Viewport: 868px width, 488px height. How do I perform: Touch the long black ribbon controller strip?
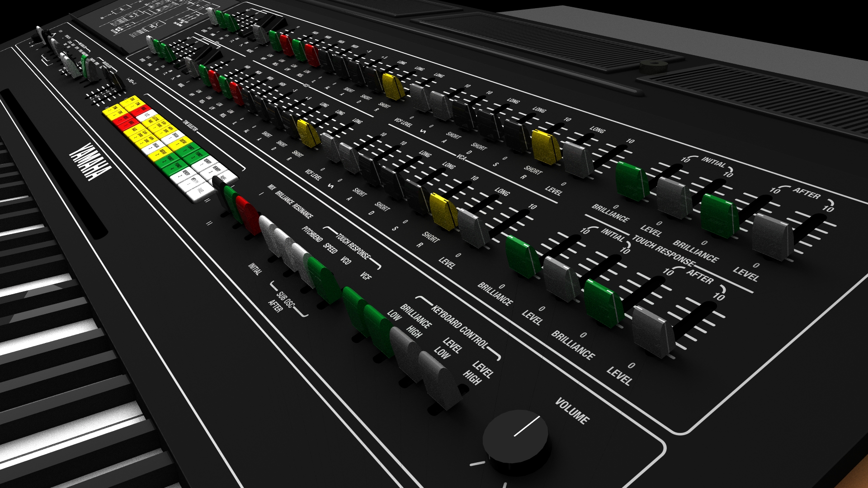tap(54, 164)
